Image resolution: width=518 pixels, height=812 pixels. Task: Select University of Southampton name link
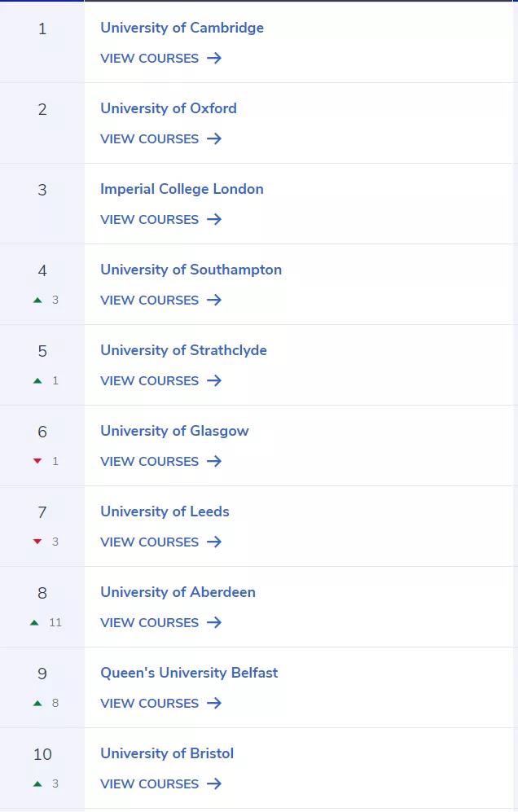coord(191,270)
